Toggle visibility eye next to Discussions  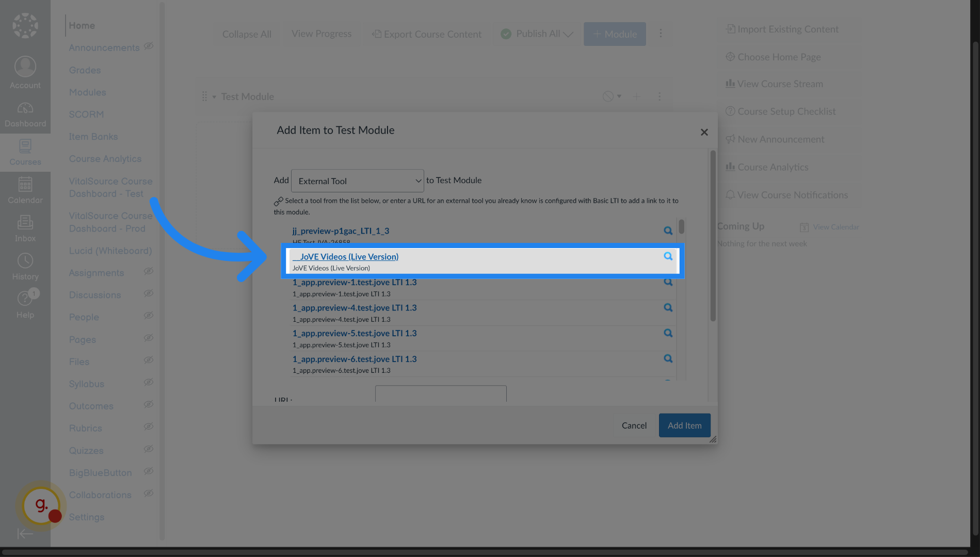[149, 293]
